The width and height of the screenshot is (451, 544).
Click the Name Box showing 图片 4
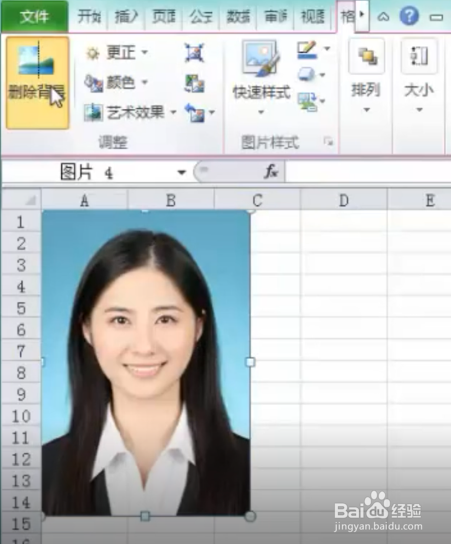(87, 172)
